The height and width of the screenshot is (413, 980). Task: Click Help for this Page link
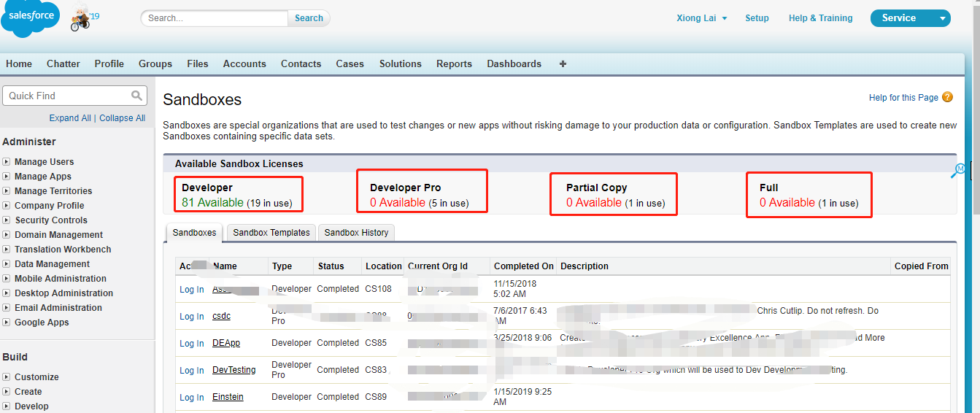click(903, 98)
